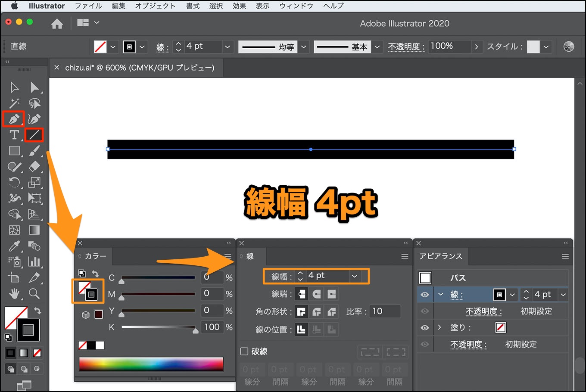Select the Shaper tool
Screen dimensions: 586x392
pos(14,167)
